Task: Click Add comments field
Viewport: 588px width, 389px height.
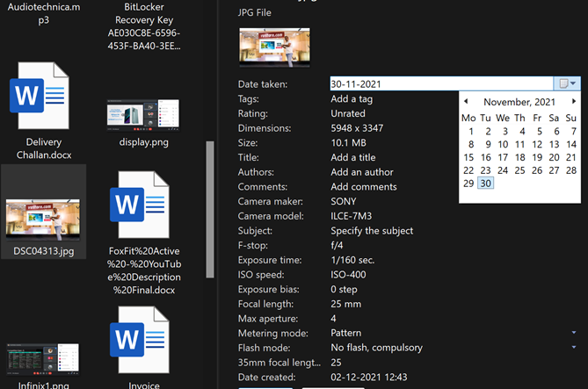Action: (x=363, y=187)
